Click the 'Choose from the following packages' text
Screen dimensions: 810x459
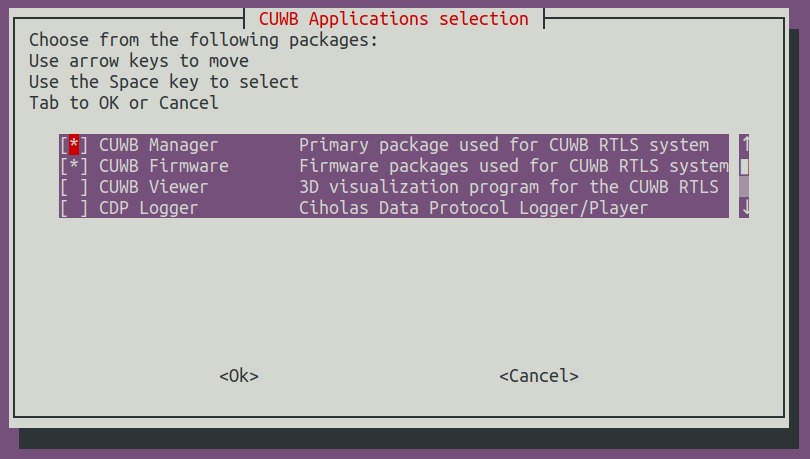[204, 40]
